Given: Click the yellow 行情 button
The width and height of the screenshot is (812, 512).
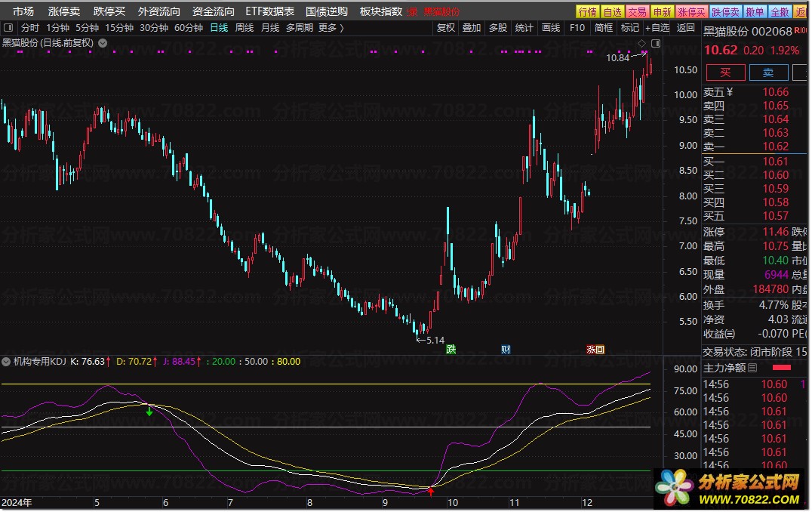Looking at the screenshot, I should [x=587, y=12].
